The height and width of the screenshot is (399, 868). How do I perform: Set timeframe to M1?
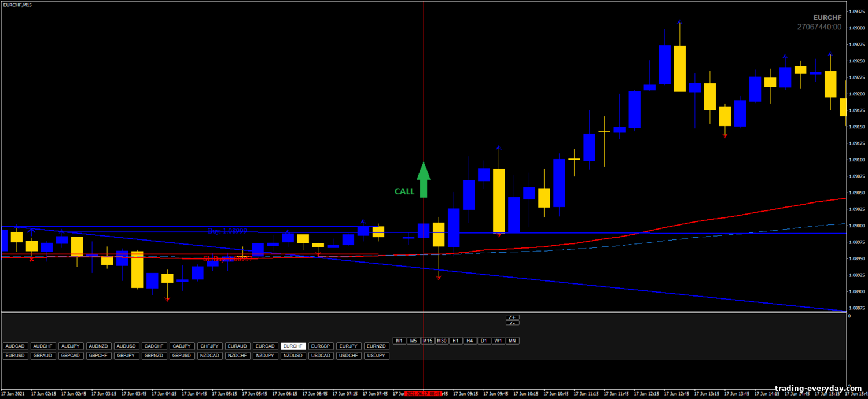point(399,341)
